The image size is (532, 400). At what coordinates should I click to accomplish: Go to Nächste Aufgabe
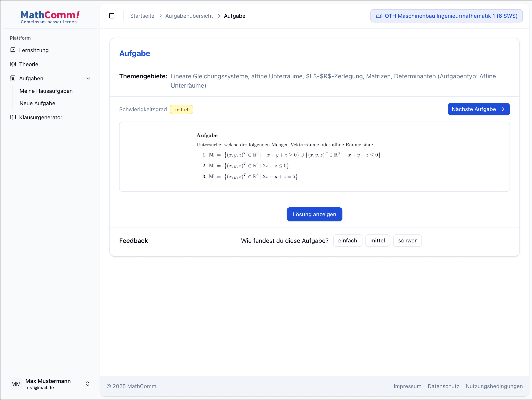click(478, 109)
